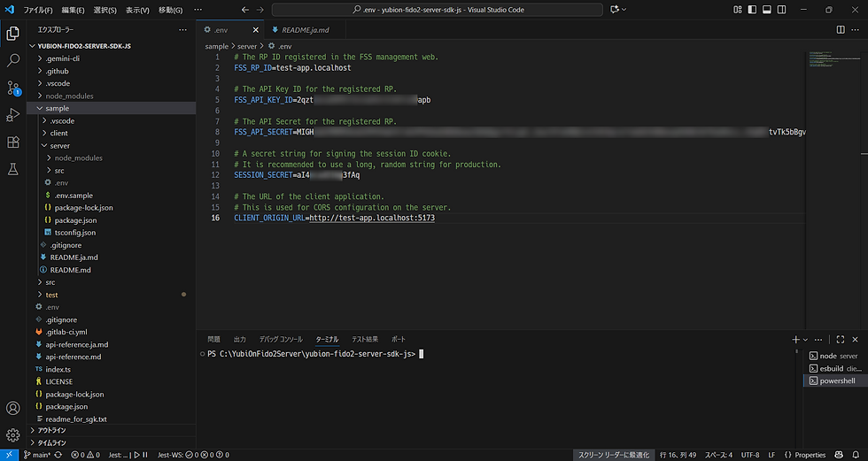Screen dimensions: 868x461
Task: Click the Jest run play icon in status bar
Action: click(x=136, y=455)
